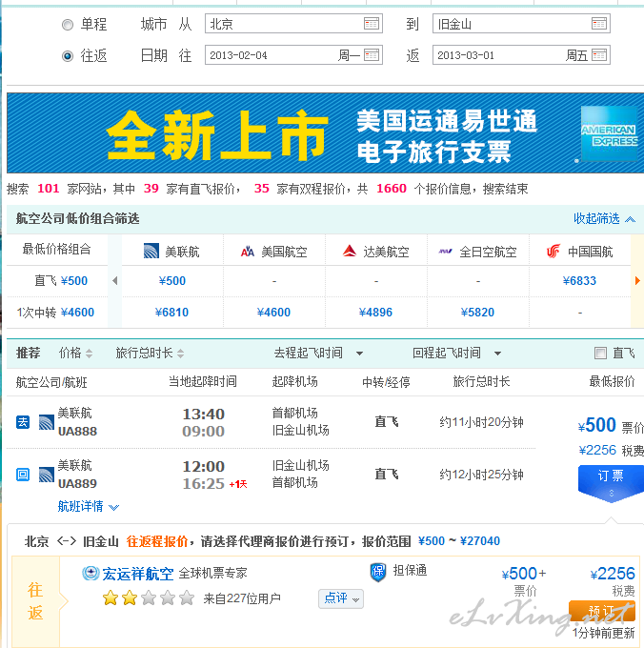Click the United logo beside UA888
This screenshot has height=648, width=644.
[47, 422]
